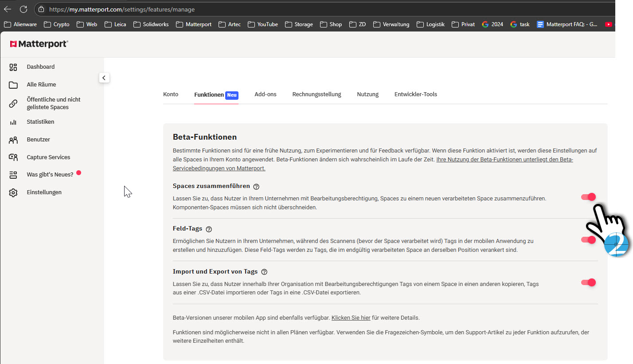Switch off Import und Export von Tags
Viewport: 633px width, 364px height.
point(588,282)
